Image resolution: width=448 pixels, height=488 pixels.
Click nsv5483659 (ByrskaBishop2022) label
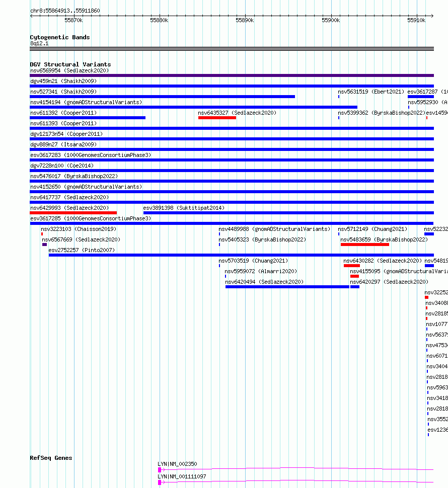click(384, 240)
